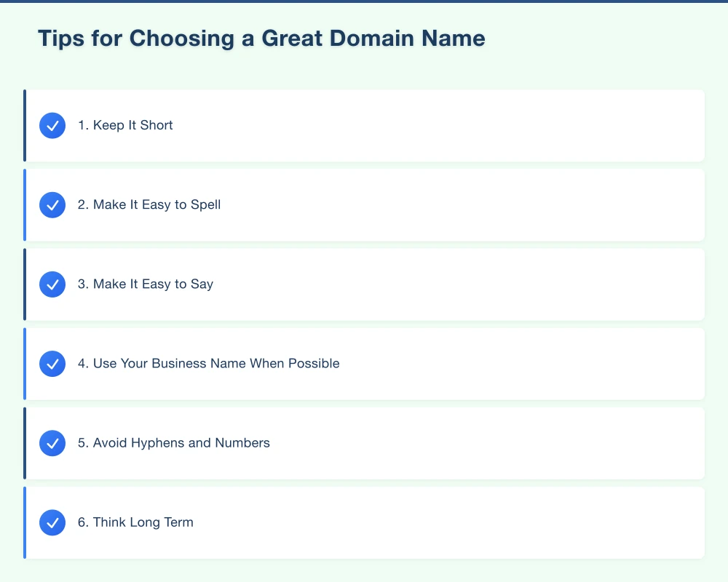Click the "3. Make It Easy to Say" text

[146, 284]
